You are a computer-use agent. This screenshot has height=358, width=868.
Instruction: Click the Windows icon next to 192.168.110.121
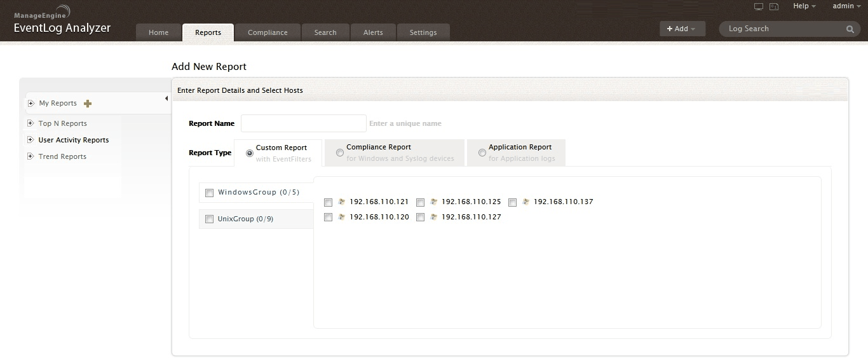coord(341,202)
